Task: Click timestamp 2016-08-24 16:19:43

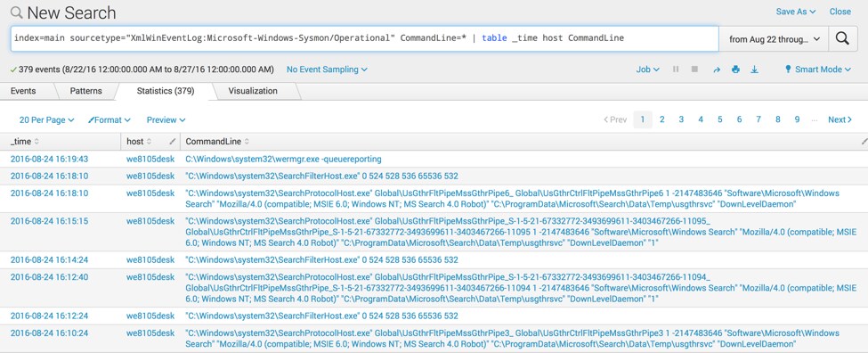Action: tap(49, 159)
